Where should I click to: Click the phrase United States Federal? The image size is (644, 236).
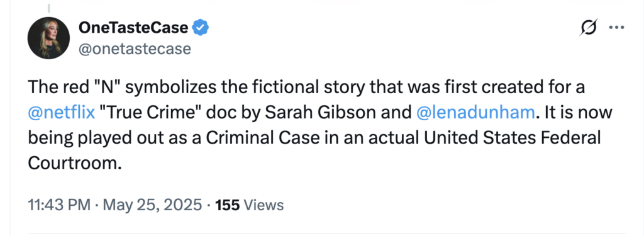click(513, 138)
